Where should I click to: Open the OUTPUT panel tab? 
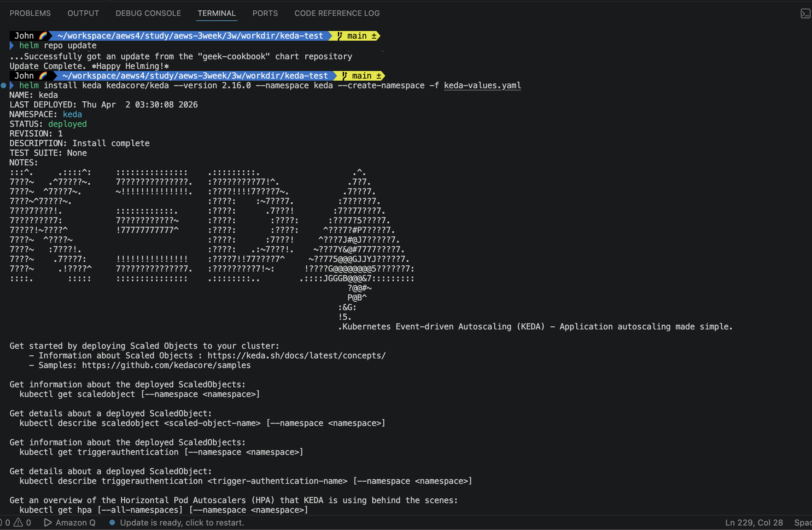(83, 13)
